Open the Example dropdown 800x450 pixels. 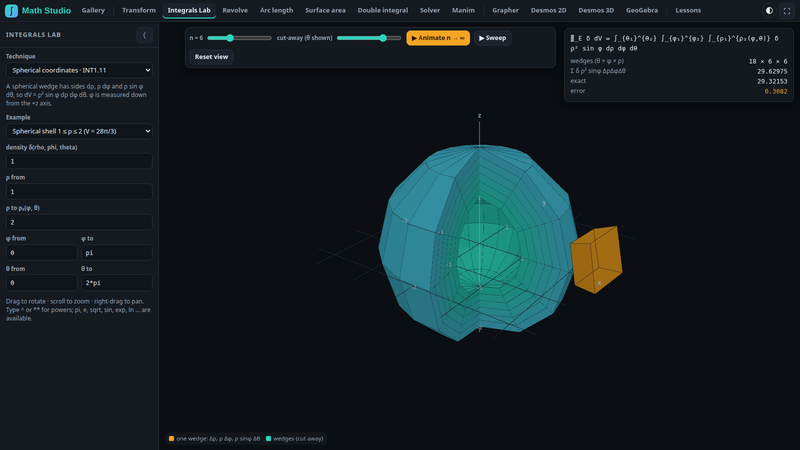pos(79,131)
